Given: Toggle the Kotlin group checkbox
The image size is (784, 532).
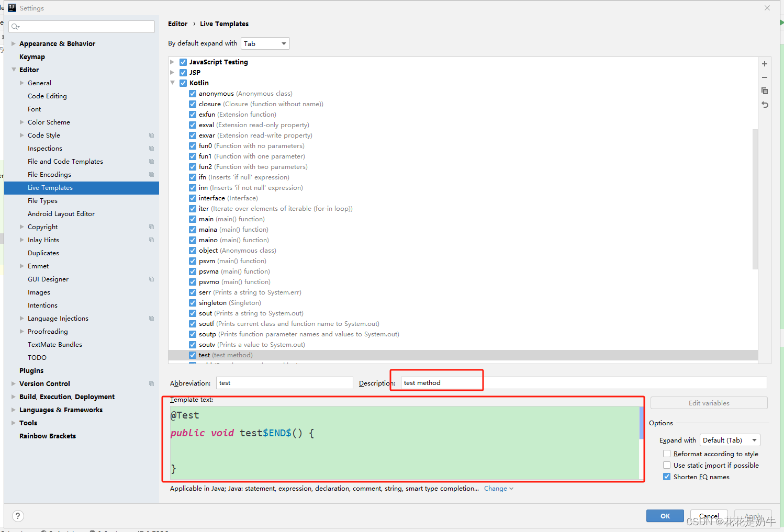Looking at the screenshot, I should (x=183, y=83).
